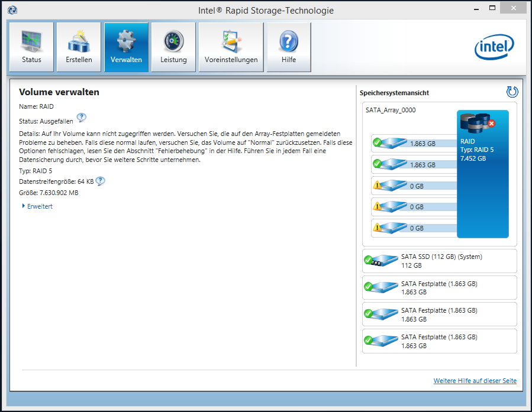This screenshot has width=532, height=412.
Task: Click the Intel logo
Action: pos(494,47)
